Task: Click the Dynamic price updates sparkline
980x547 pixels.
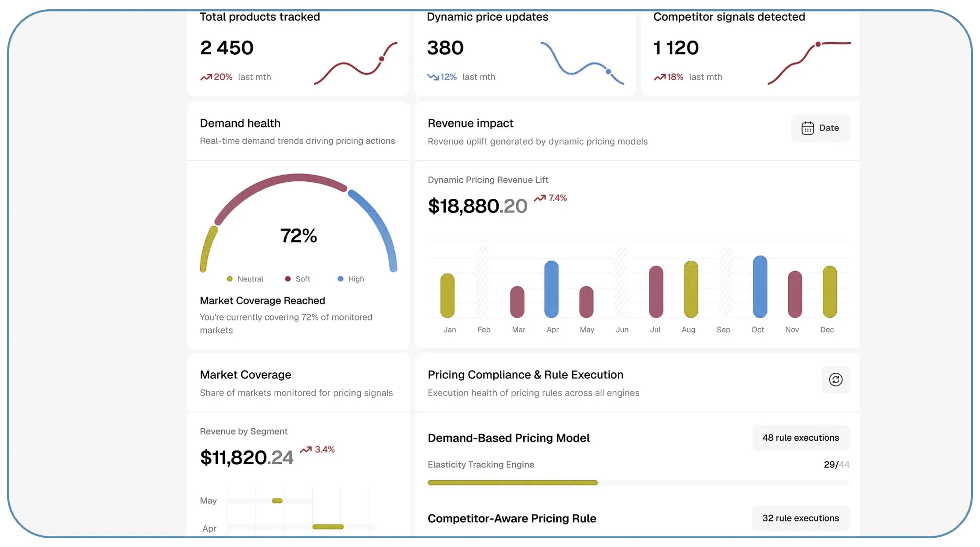Action: click(582, 63)
